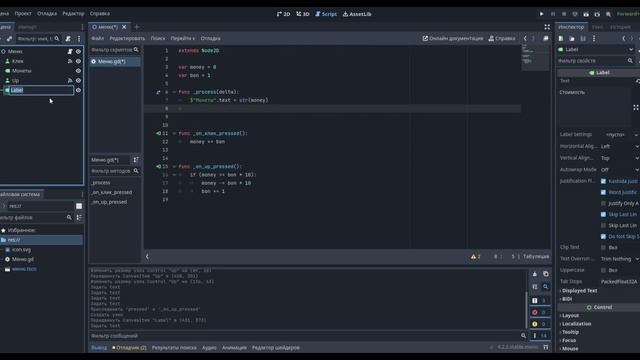This screenshot has height=360, width=640.
Task: Jump to _on_клик_pressed in methods list
Action: tap(111, 192)
